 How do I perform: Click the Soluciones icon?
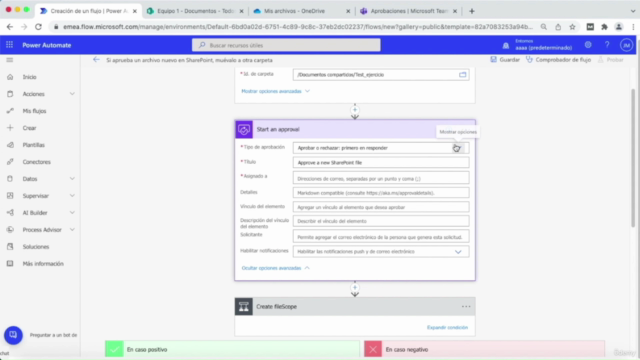10,247
